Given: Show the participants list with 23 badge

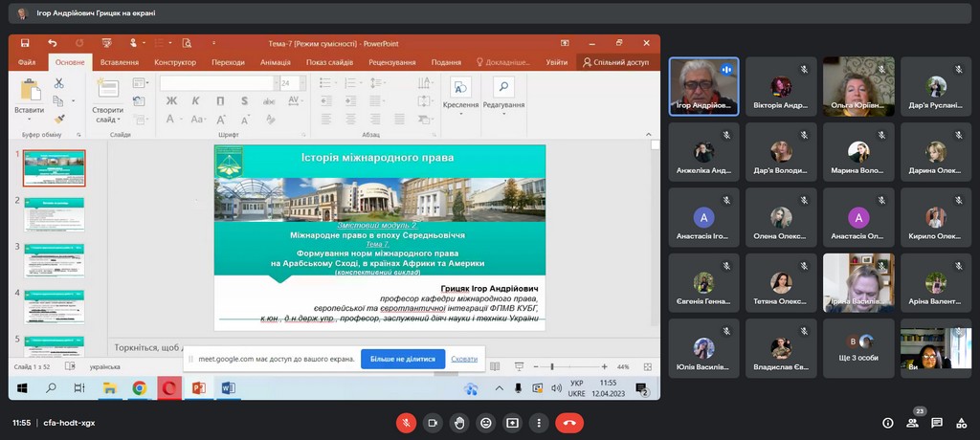Looking at the screenshot, I should pos(912,422).
